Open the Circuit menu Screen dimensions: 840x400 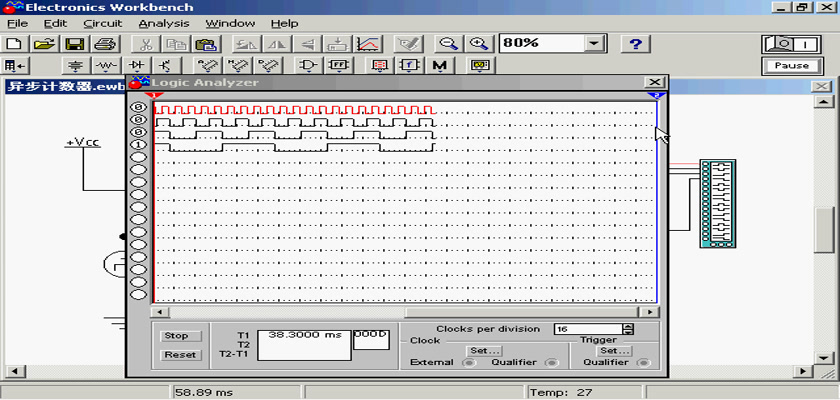tap(103, 23)
